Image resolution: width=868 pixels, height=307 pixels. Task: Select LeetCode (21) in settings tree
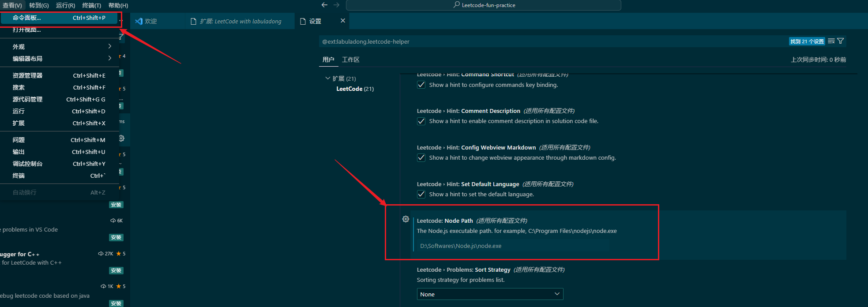[355, 89]
